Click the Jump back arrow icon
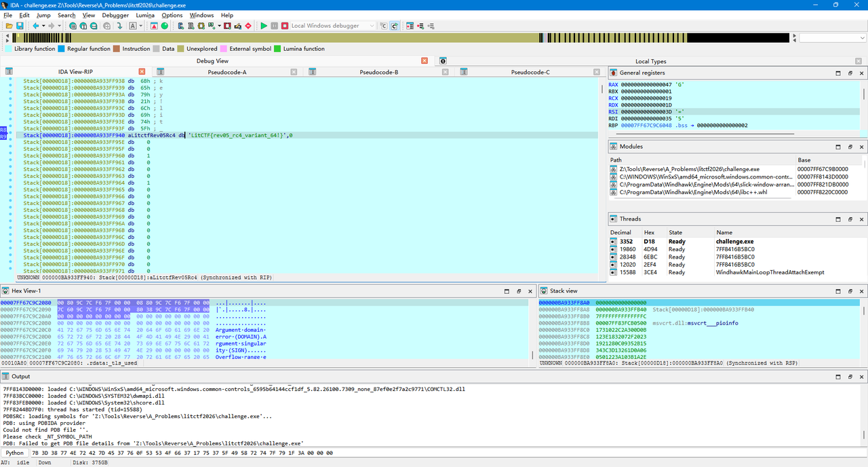This screenshot has width=868, height=467. [35, 26]
